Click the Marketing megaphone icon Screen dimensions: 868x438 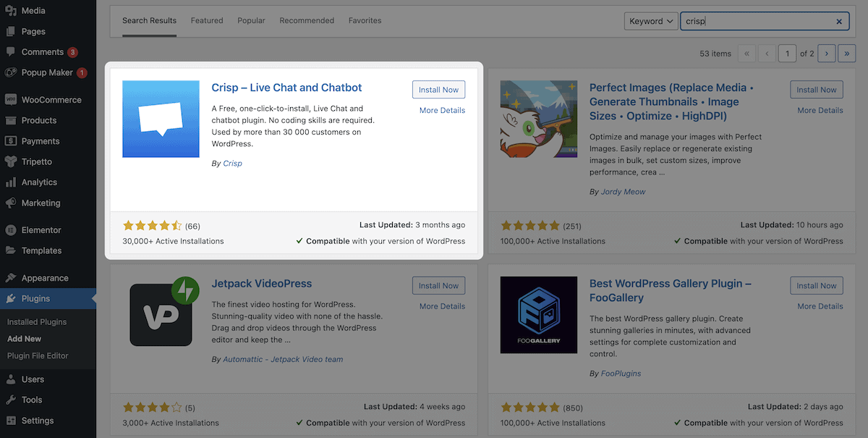[x=11, y=203]
